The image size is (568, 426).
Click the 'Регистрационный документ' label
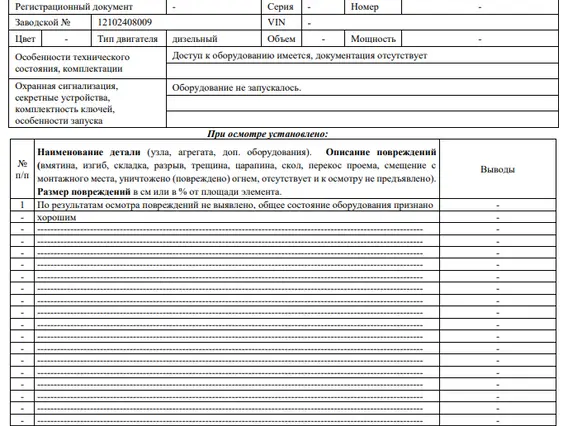(x=74, y=7)
